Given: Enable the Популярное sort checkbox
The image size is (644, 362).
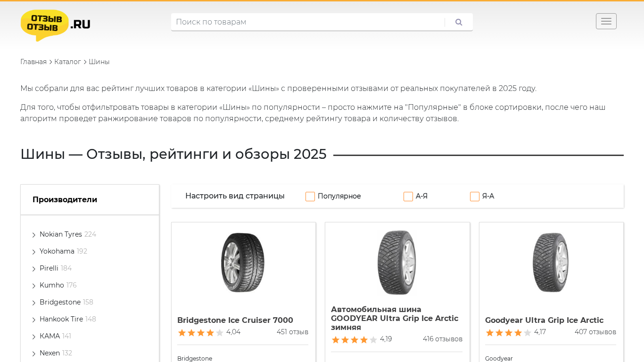Looking at the screenshot, I should point(310,197).
